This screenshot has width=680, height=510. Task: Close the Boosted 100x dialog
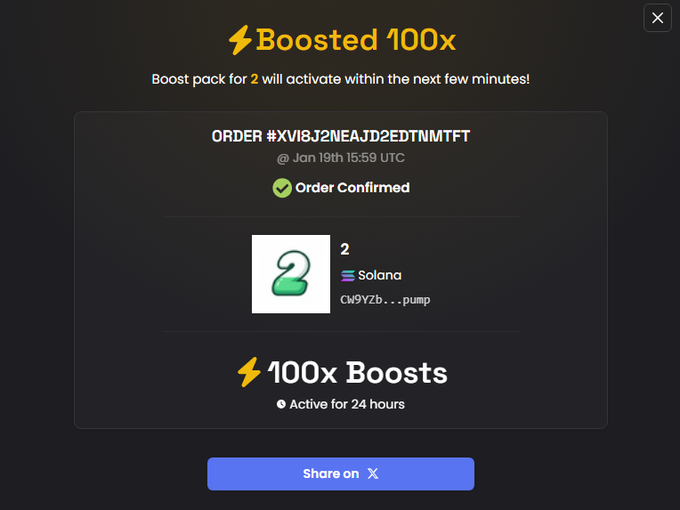[657, 18]
